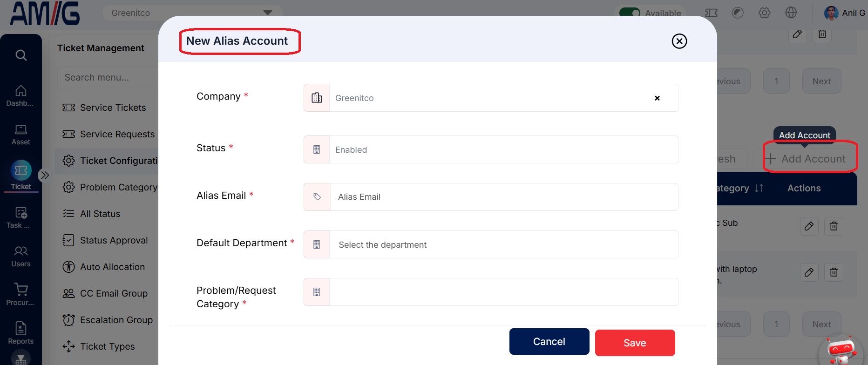Open the Company dropdown in dialog
The image size is (868, 365).
pyautogui.click(x=491, y=98)
